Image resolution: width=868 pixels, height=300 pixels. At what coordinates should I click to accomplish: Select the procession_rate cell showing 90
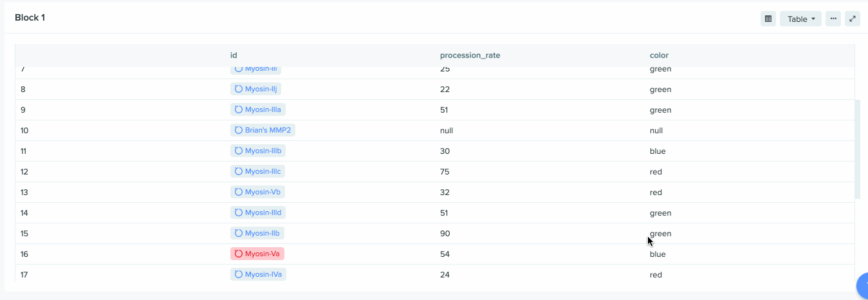pyautogui.click(x=445, y=233)
